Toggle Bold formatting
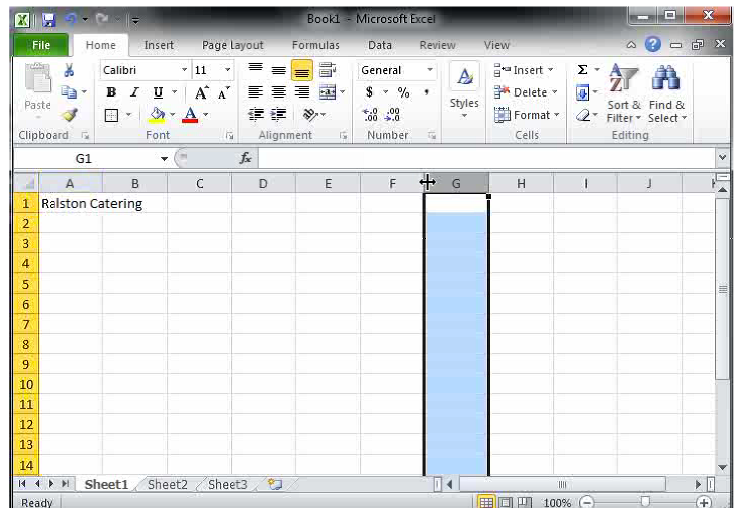 [111, 92]
